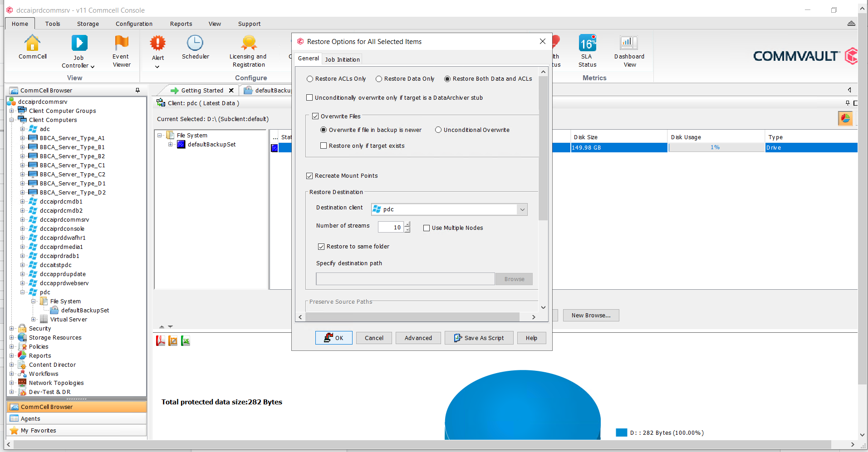Open Advanced restore options
Image resolution: width=868 pixels, height=452 pixels.
point(418,338)
